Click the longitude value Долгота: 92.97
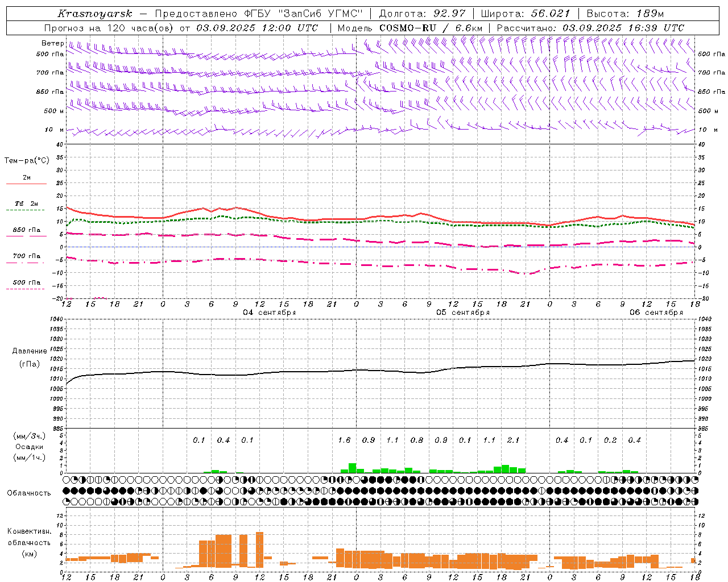The image size is (728, 582). coord(422,14)
